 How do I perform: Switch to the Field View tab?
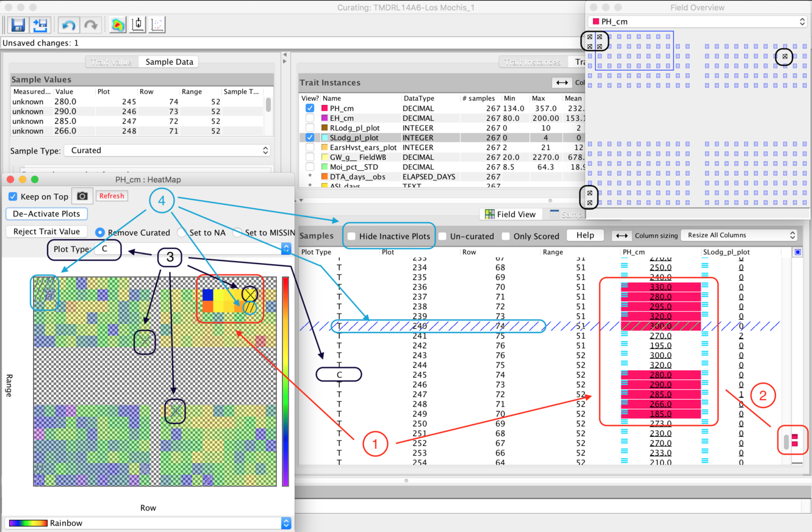[509, 214]
